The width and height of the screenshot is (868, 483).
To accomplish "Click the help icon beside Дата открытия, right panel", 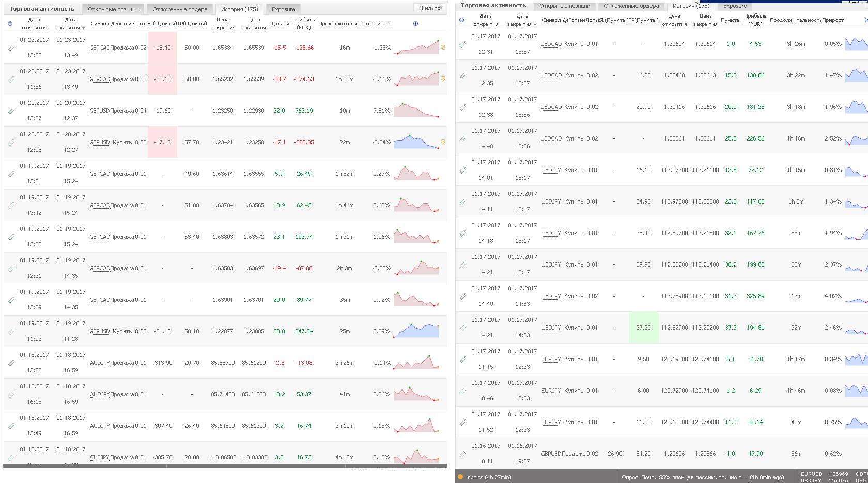I will coord(461,20).
